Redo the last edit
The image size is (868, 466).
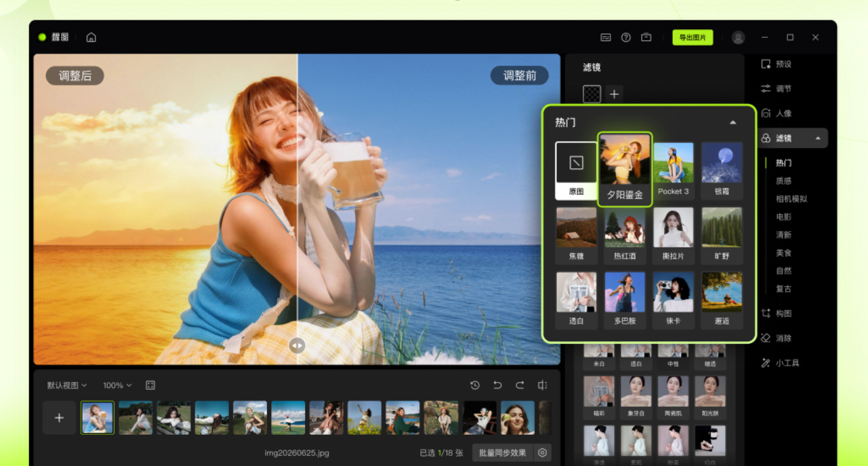520,385
